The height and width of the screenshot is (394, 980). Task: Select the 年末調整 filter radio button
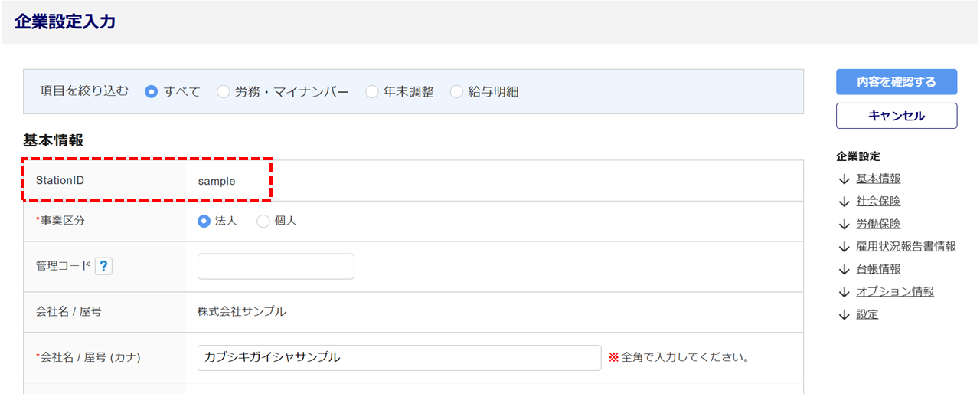[372, 92]
